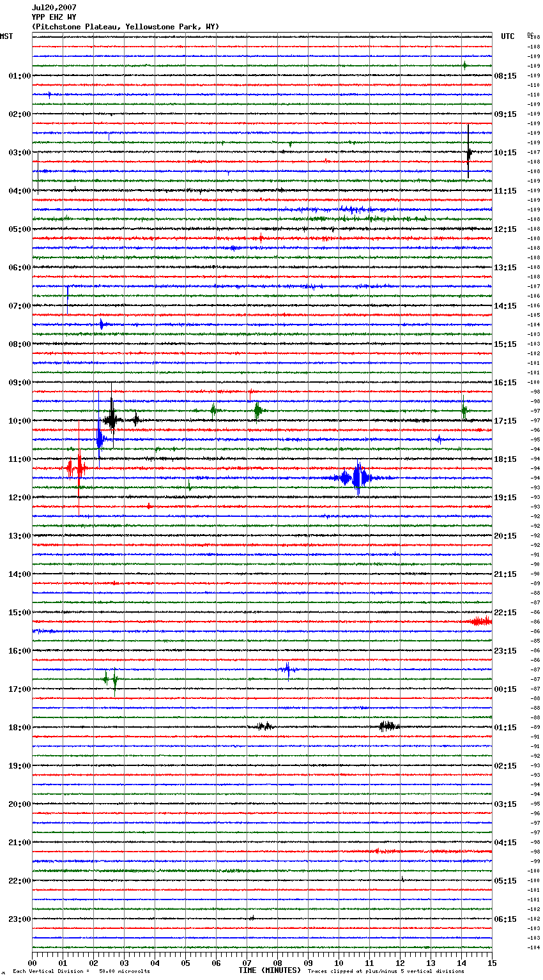Click the 03 minute axis tick label
The height and width of the screenshot is (980, 543).
click(124, 963)
